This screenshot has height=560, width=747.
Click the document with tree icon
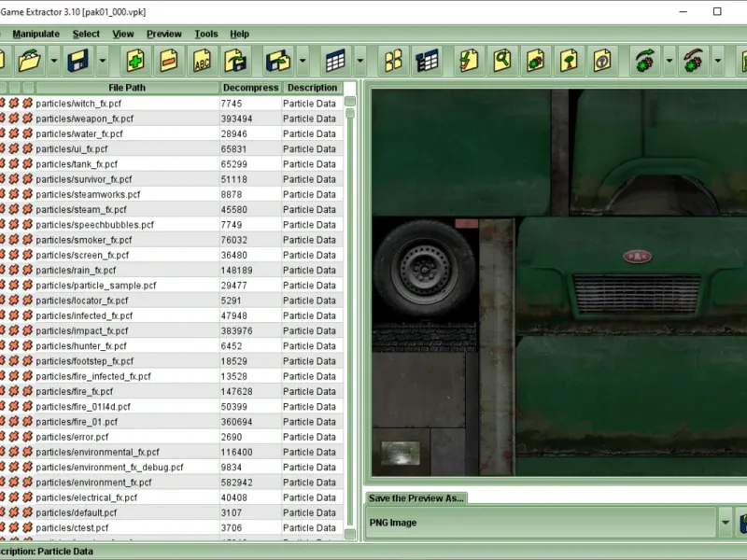click(570, 61)
